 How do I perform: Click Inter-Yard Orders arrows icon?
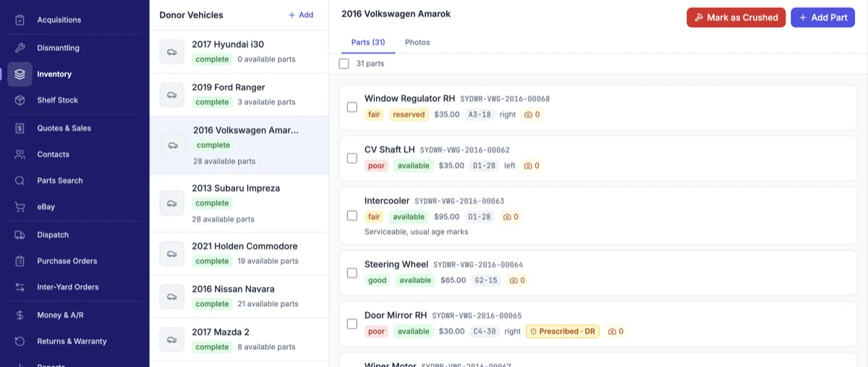[x=20, y=287]
